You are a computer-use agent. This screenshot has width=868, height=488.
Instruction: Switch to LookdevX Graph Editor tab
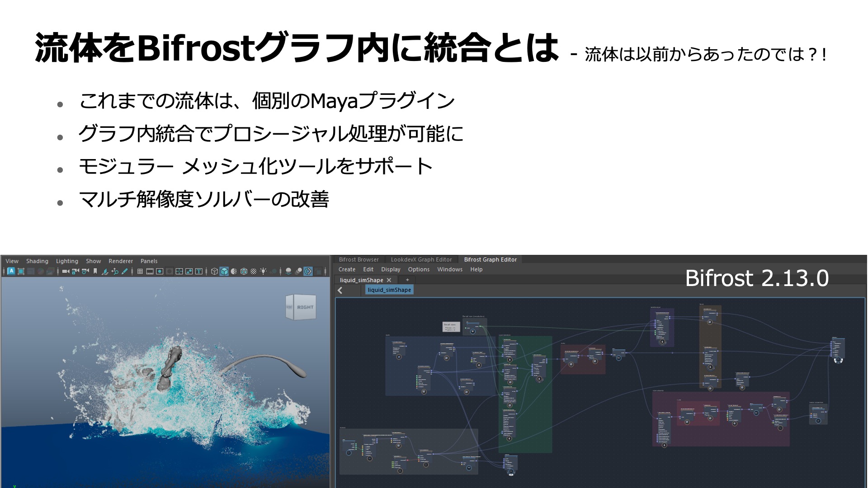click(421, 259)
